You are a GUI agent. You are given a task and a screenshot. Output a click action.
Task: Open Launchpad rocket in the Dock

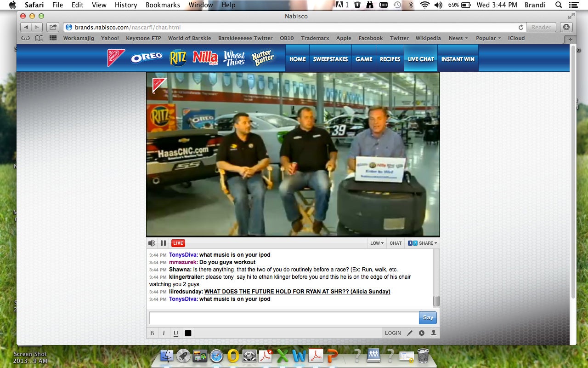(x=183, y=356)
